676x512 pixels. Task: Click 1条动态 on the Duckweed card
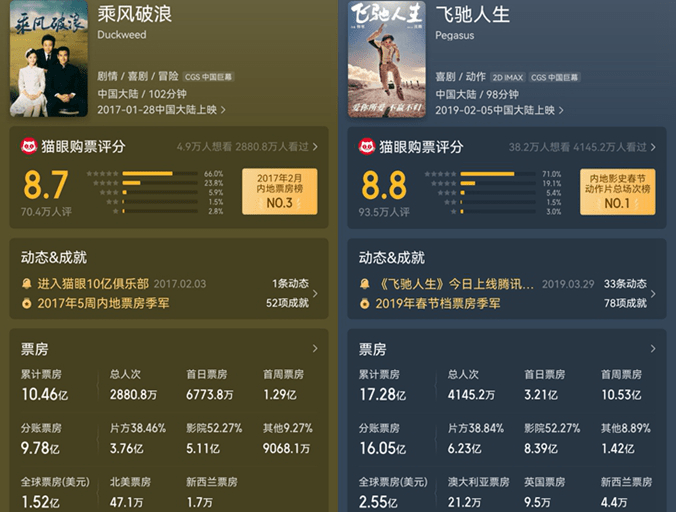(x=290, y=284)
